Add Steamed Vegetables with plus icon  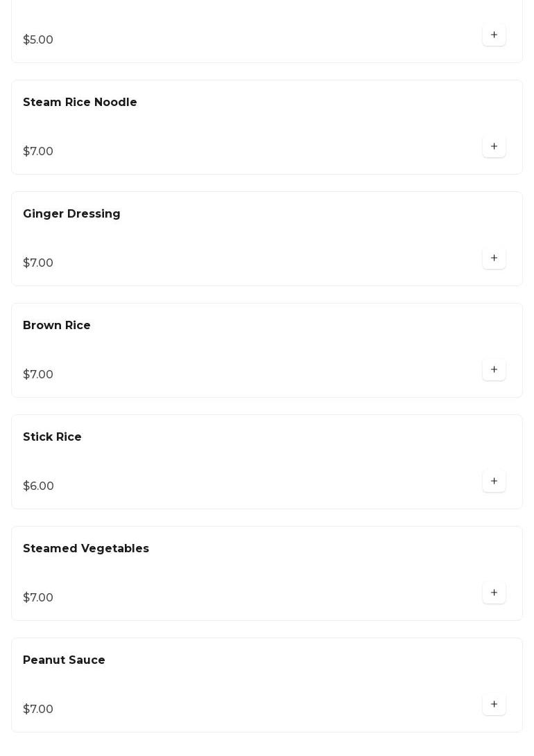[x=494, y=593]
